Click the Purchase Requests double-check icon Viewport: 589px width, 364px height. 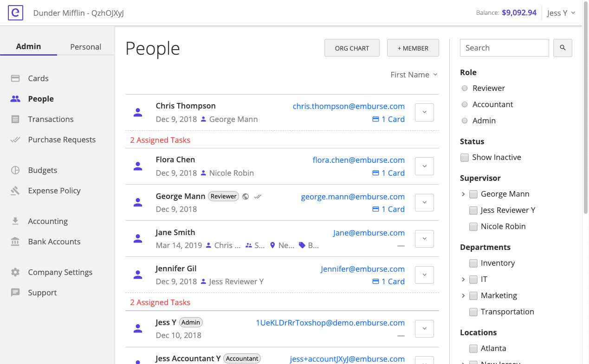pyautogui.click(x=15, y=140)
